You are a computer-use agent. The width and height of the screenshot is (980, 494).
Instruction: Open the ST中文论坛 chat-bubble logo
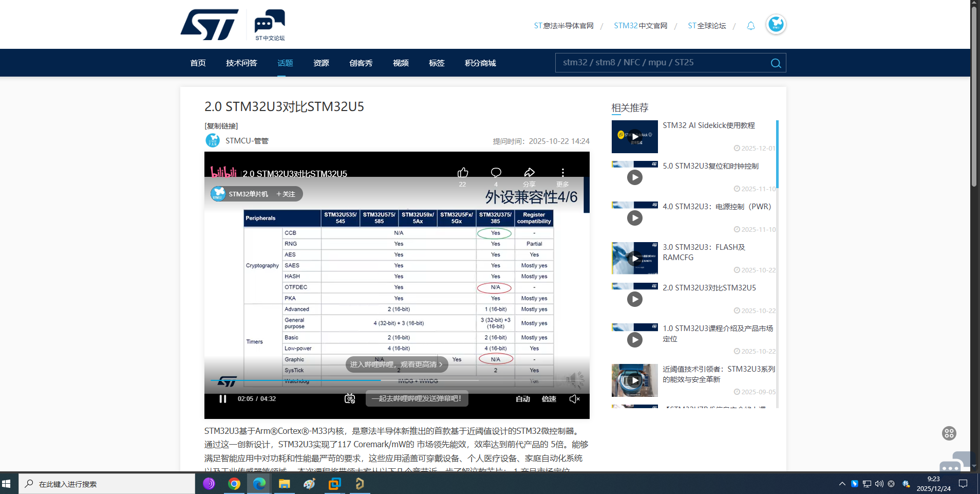click(x=270, y=25)
